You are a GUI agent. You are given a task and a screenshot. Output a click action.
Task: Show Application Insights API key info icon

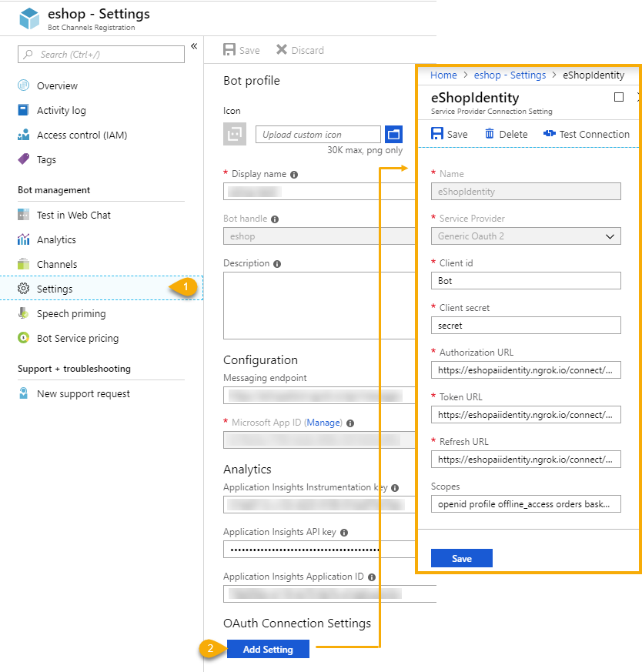tap(344, 532)
